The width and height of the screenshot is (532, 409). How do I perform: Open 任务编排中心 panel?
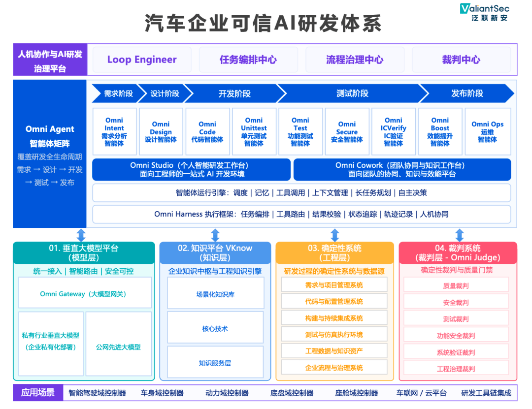coord(248,60)
